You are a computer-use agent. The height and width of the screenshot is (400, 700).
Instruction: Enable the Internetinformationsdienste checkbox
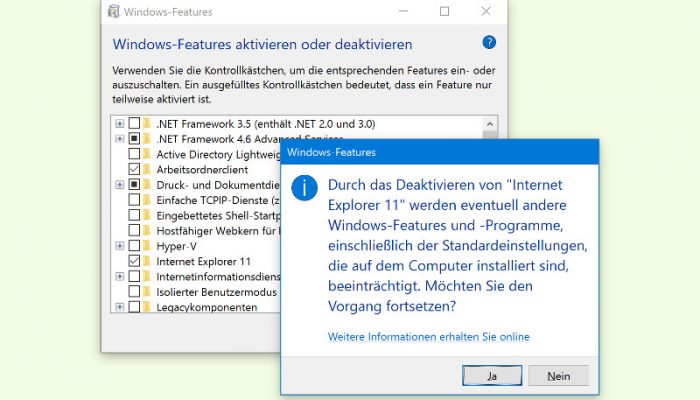pos(134,277)
